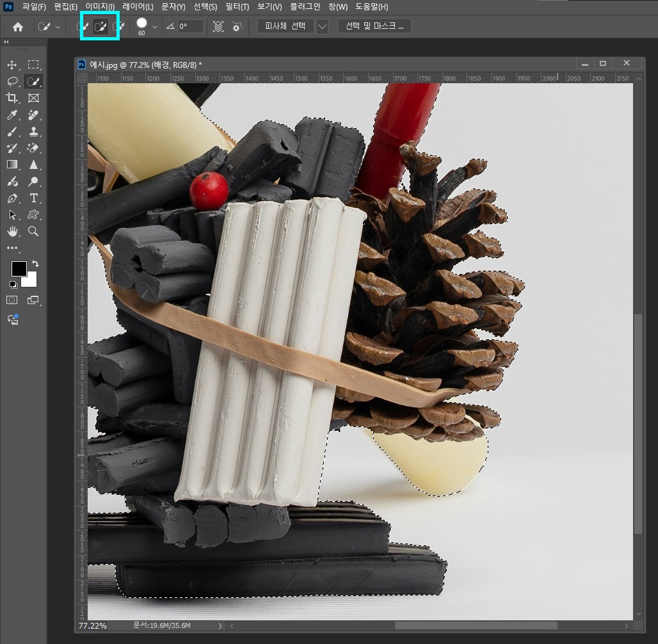Select the Eraser tool
This screenshot has height=644, width=658.
pyautogui.click(x=33, y=148)
